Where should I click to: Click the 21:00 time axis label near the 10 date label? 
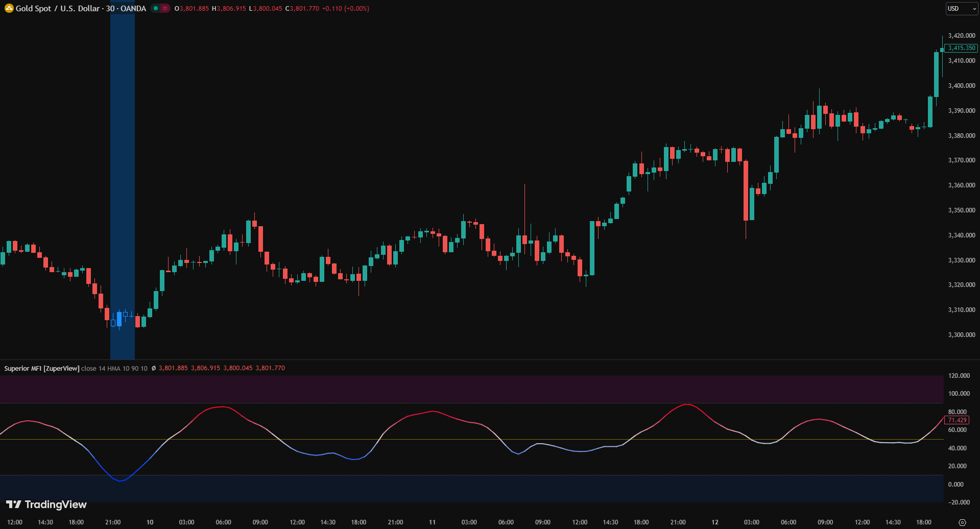(x=113, y=522)
